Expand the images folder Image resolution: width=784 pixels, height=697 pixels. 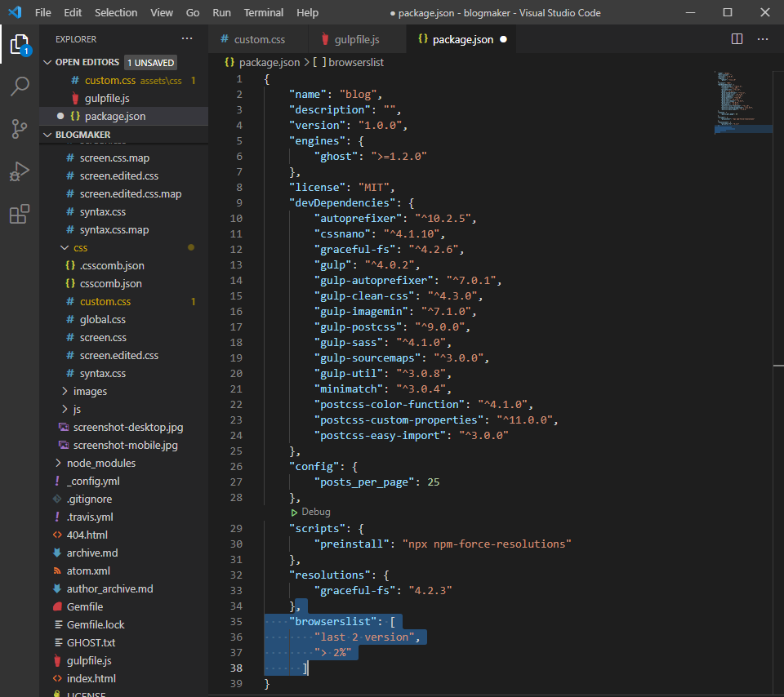(x=65, y=391)
